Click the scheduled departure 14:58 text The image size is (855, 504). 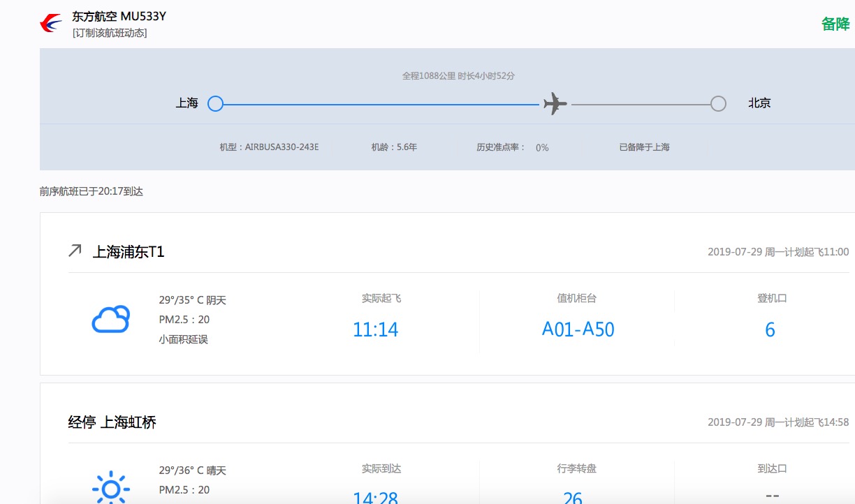tap(778, 422)
